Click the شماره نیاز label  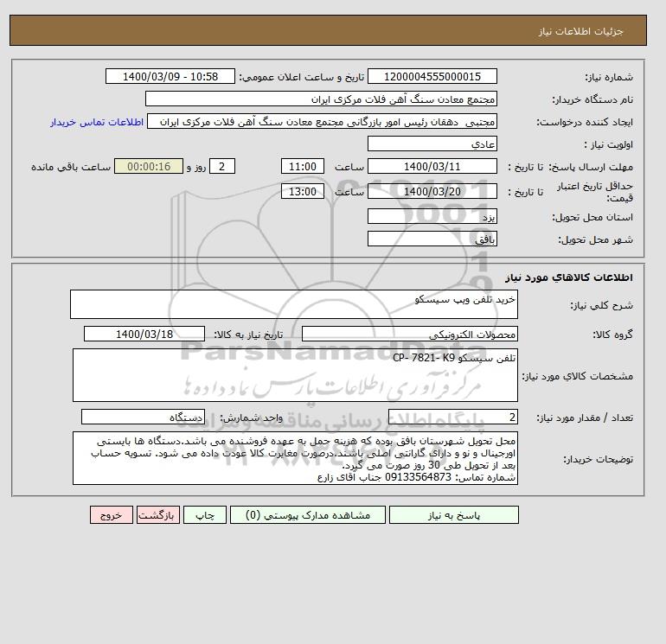pos(609,77)
